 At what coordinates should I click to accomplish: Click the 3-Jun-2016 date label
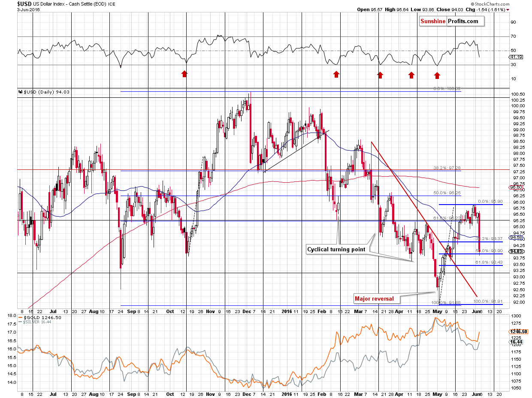(x=28, y=9)
